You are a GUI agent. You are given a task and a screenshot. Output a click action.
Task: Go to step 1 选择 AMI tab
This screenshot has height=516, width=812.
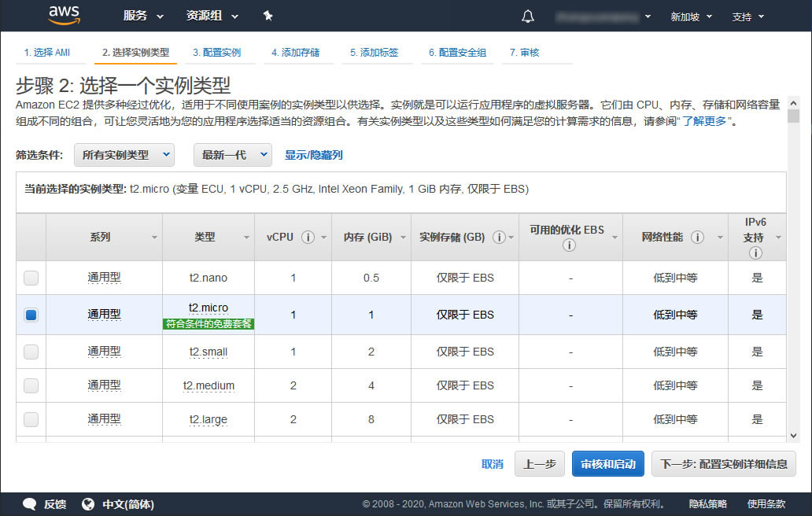(x=46, y=52)
